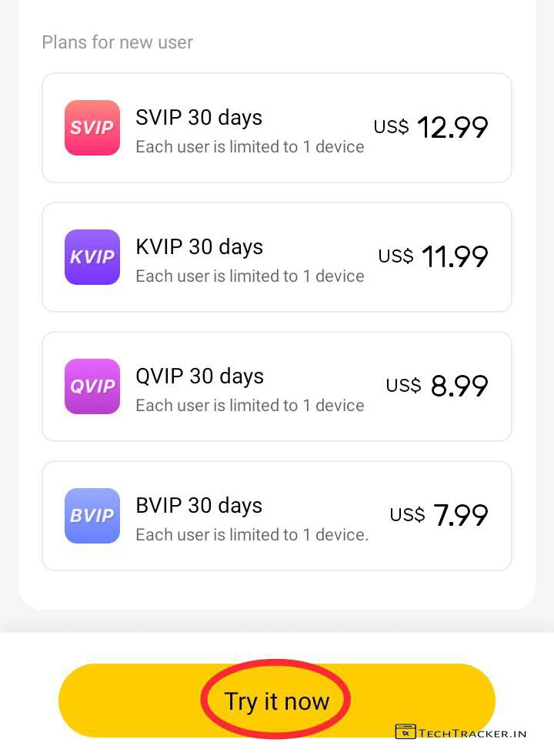The width and height of the screenshot is (554, 756).
Task: Choose the QVIP 30 days plan title
Action: [199, 376]
